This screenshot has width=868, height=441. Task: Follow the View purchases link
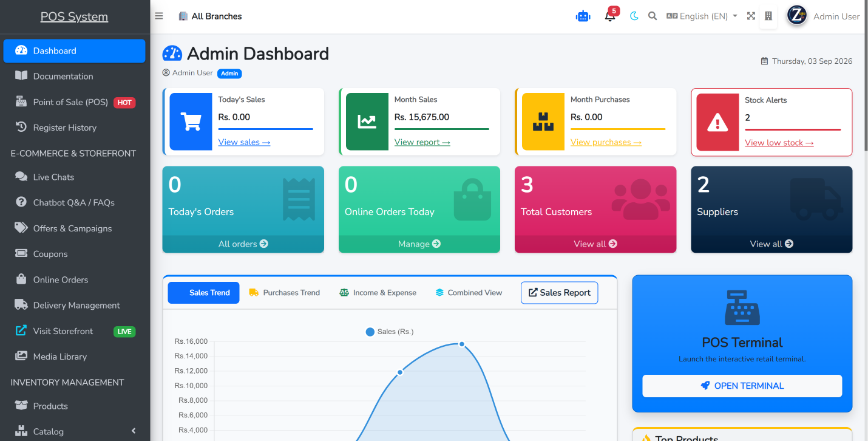pos(606,142)
